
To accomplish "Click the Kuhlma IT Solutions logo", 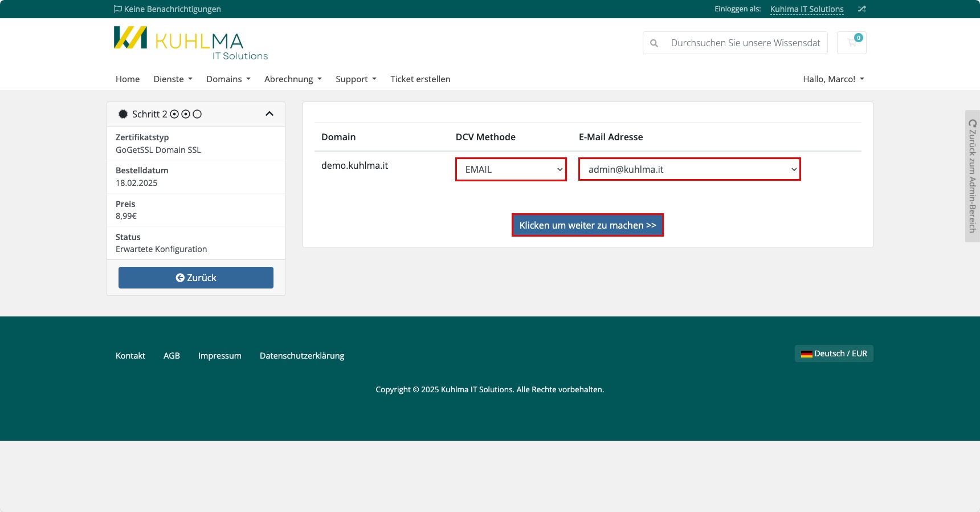I will pyautogui.click(x=191, y=43).
